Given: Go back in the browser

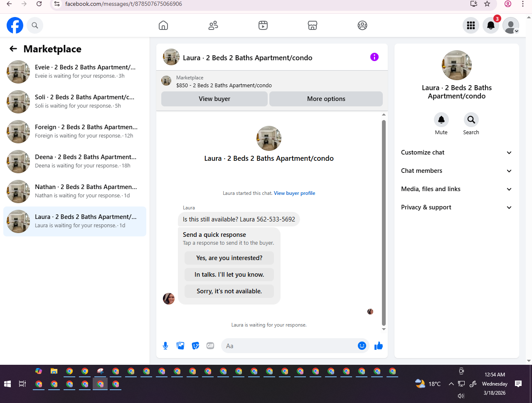Looking at the screenshot, I should click(9, 4).
